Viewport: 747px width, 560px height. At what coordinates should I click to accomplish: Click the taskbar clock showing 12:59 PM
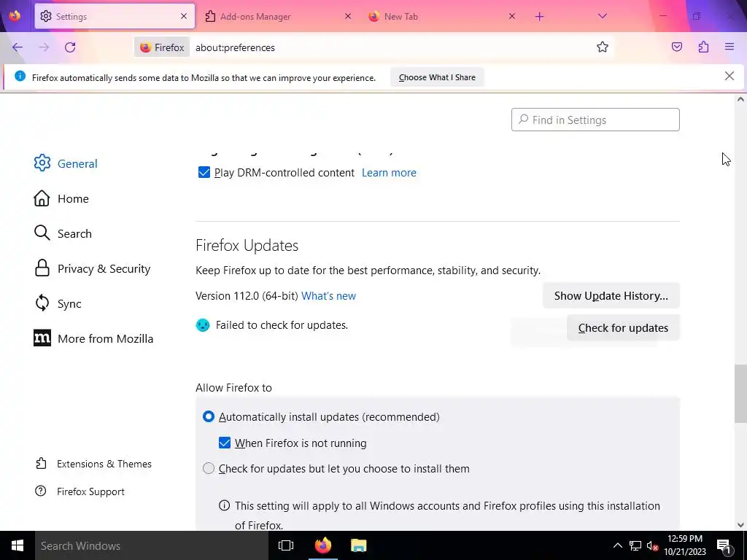point(685,545)
